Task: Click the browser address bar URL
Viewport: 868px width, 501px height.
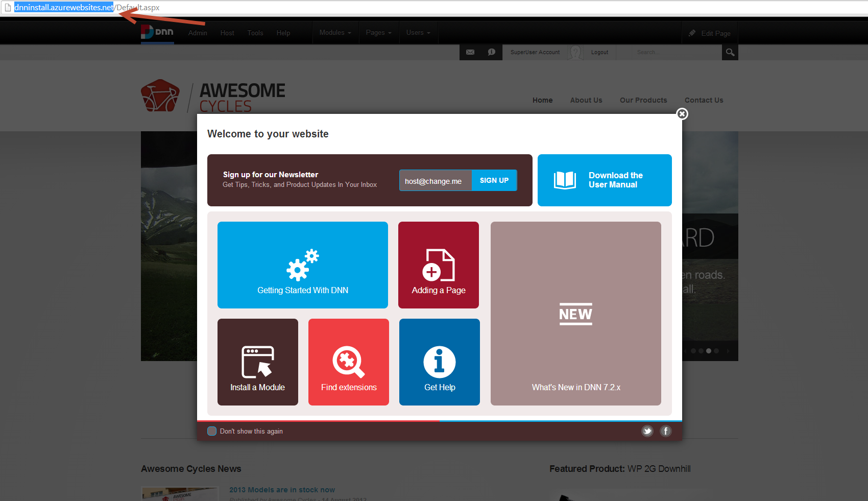Action: point(87,8)
